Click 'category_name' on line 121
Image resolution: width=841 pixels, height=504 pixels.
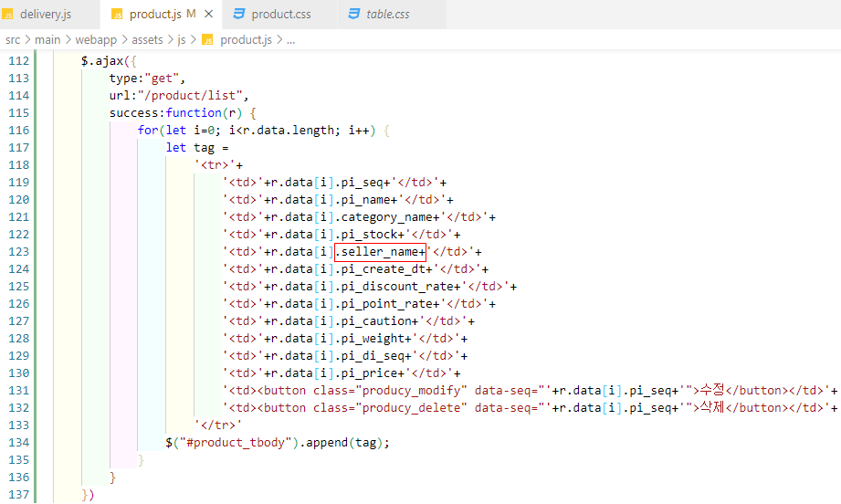tap(386, 217)
